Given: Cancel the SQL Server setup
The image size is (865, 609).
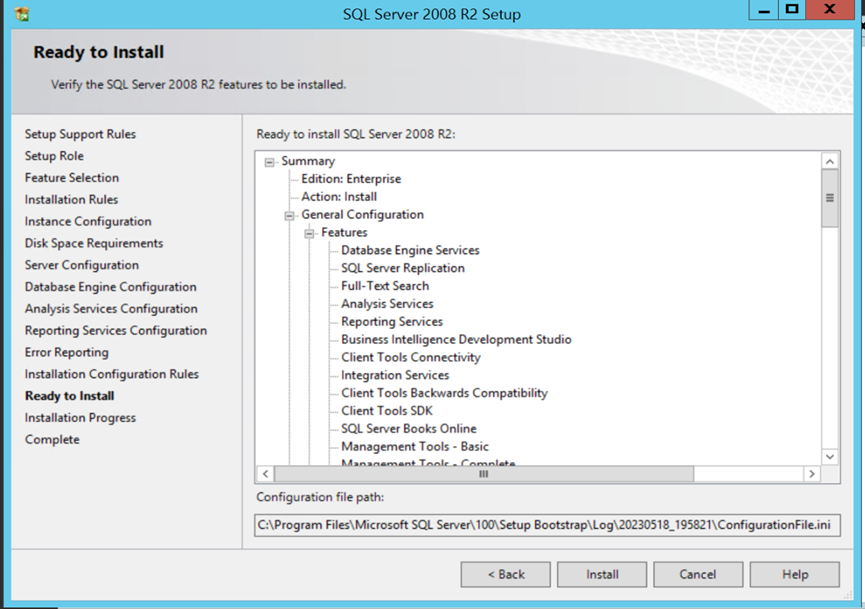Looking at the screenshot, I should tap(698, 574).
